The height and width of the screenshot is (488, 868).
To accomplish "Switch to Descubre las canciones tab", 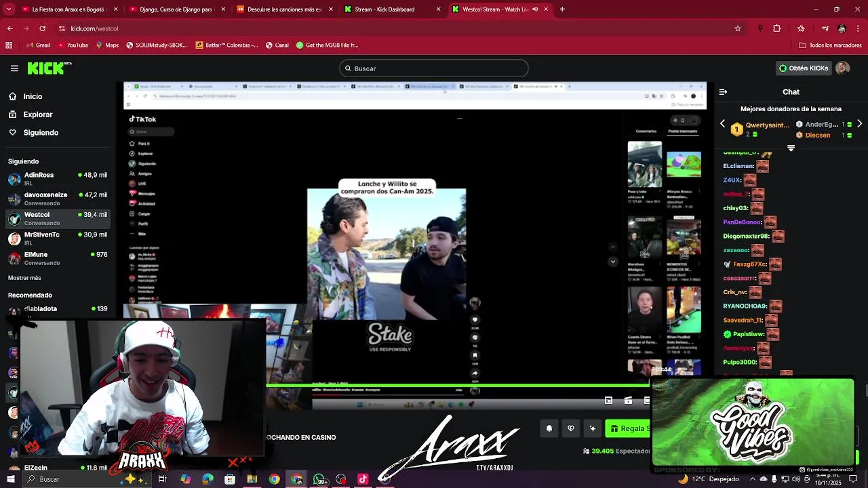I will click(284, 9).
